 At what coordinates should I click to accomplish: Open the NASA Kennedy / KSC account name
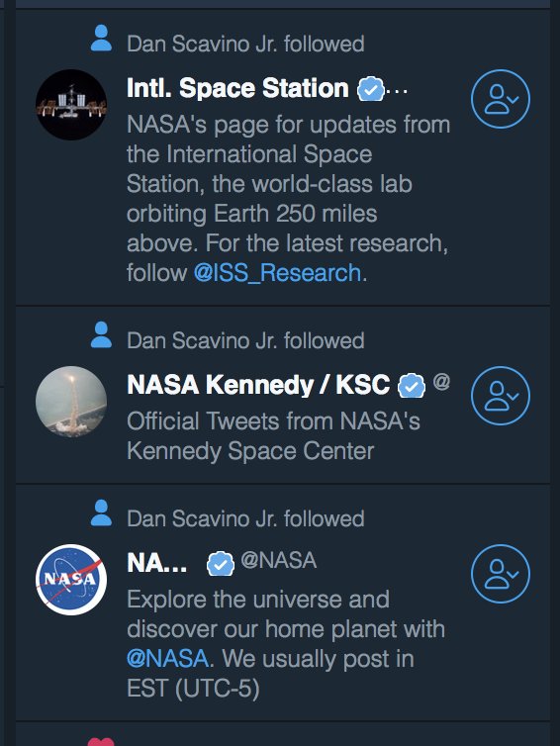[258, 385]
